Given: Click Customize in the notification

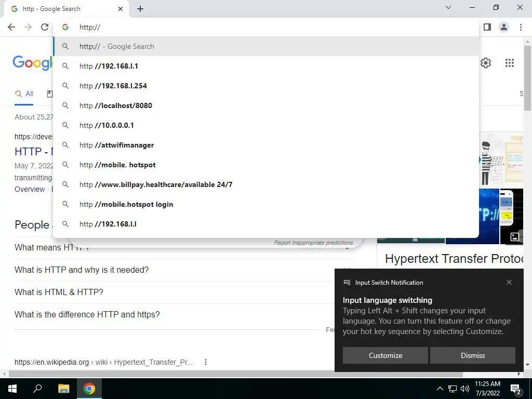Looking at the screenshot, I should tap(385, 355).
